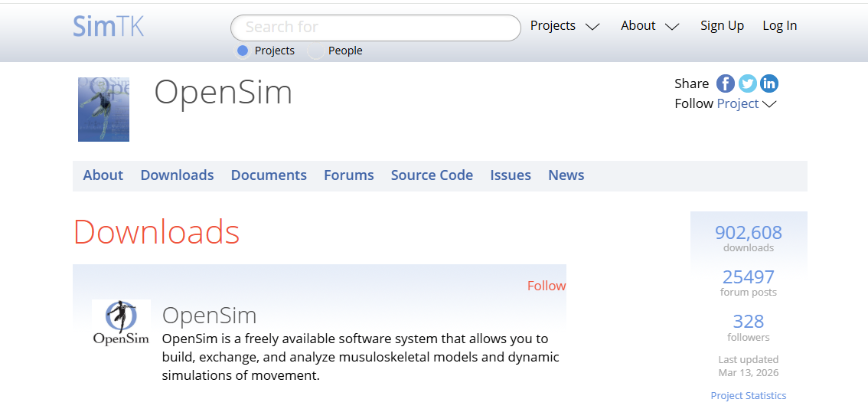
Task: Focus the Search for input field
Action: [x=375, y=28]
